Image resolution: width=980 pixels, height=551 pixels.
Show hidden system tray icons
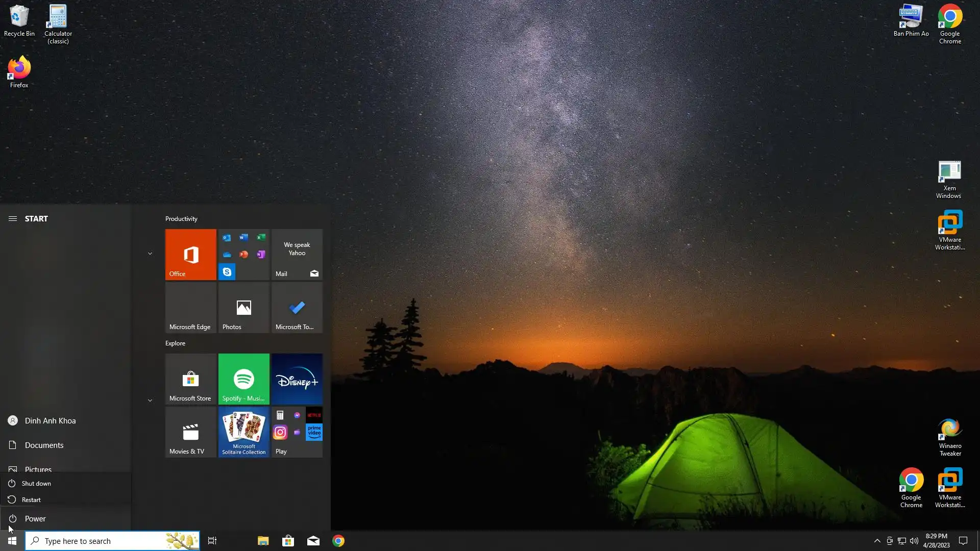pos(877,541)
